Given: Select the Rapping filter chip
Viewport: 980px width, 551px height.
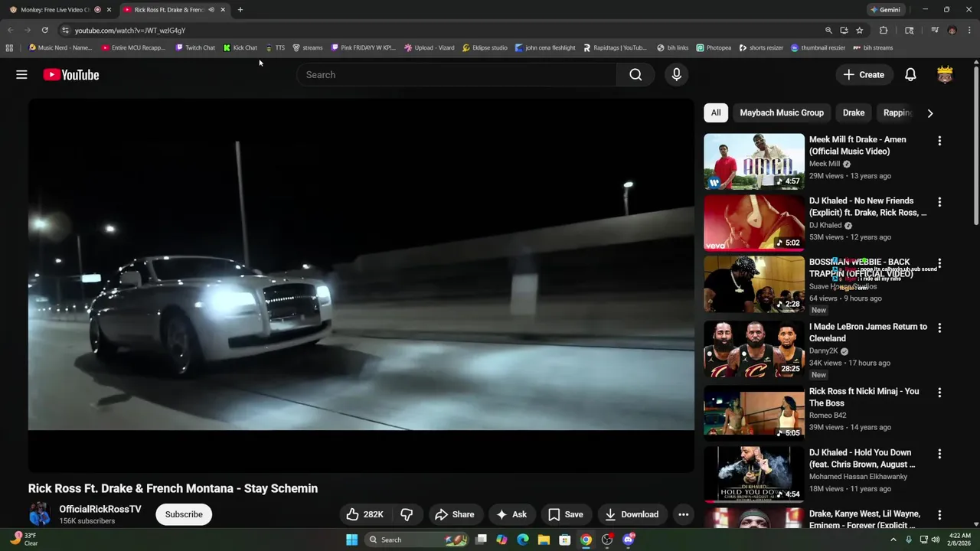Looking at the screenshot, I should [x=897, y=112].
